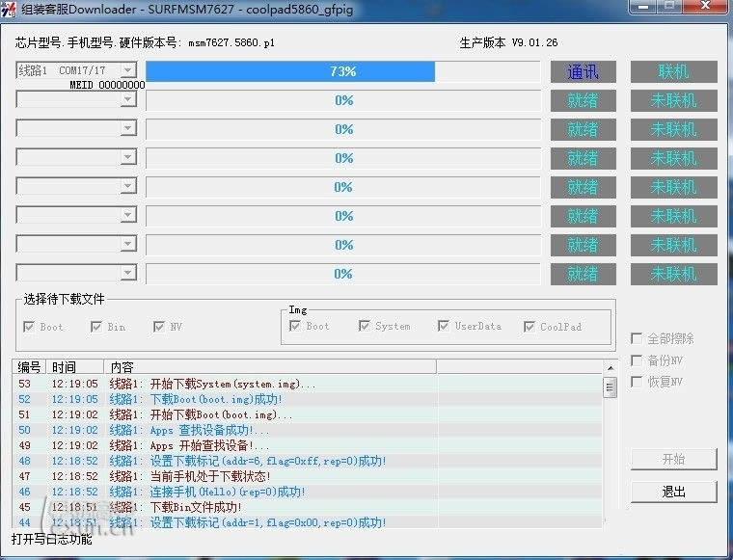Click the log icon for entry 53

tap(25, 384)
